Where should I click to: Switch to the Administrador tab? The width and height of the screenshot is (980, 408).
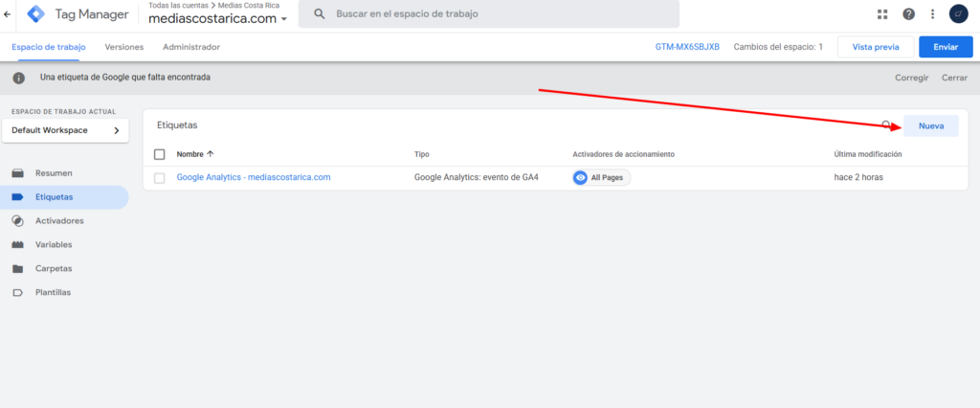(x=191, y=47)
